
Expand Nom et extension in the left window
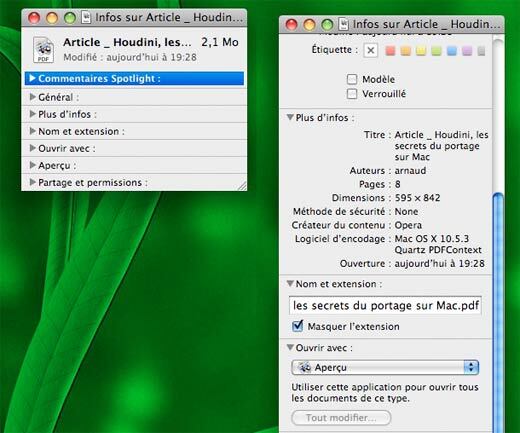(33, 131)
